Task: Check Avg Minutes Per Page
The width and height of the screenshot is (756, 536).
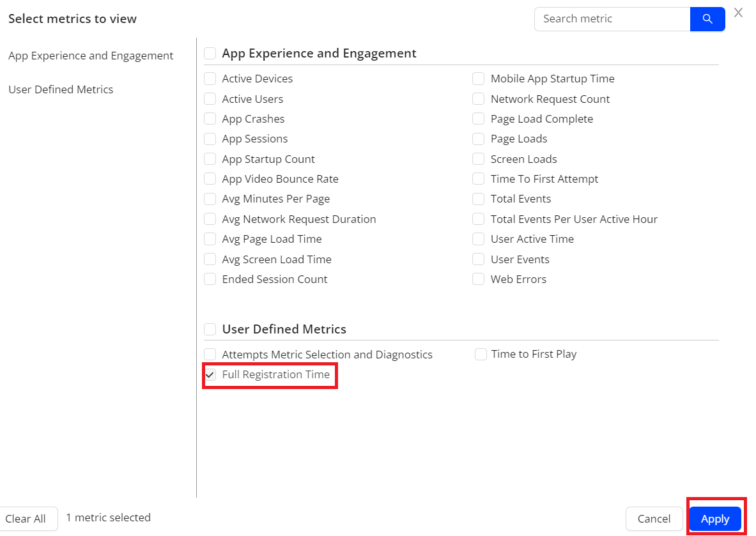Action: pyautogui.click(x=210, y=199)
